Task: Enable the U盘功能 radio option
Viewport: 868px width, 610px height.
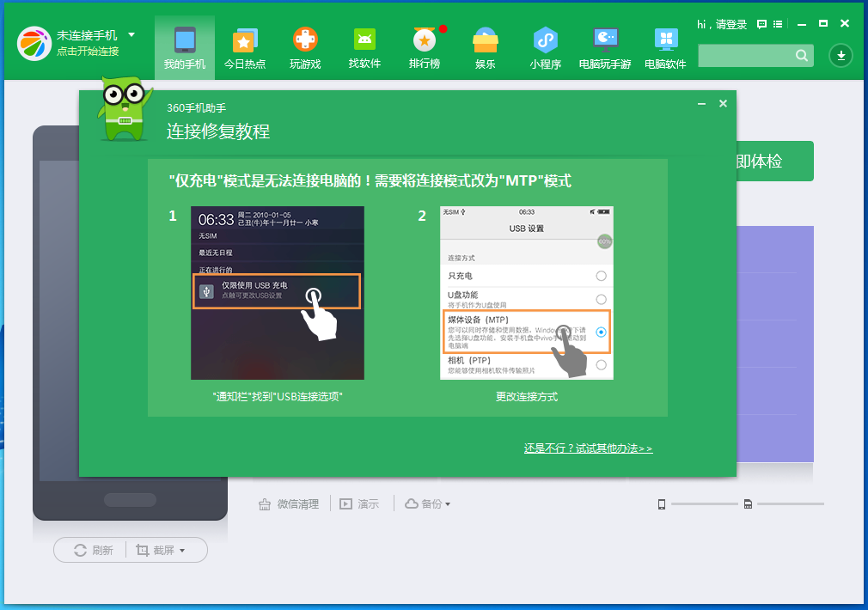Action: tap(602, 300)
